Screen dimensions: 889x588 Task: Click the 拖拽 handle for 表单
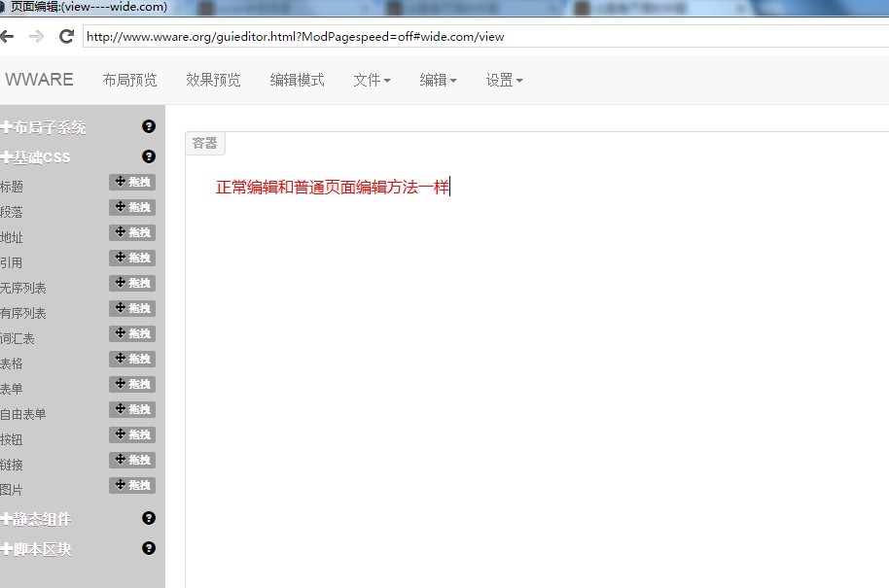tap(132, 384)
